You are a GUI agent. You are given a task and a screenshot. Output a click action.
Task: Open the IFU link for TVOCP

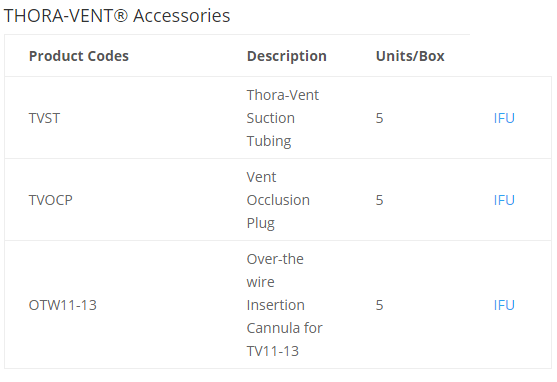pos(504,200)
